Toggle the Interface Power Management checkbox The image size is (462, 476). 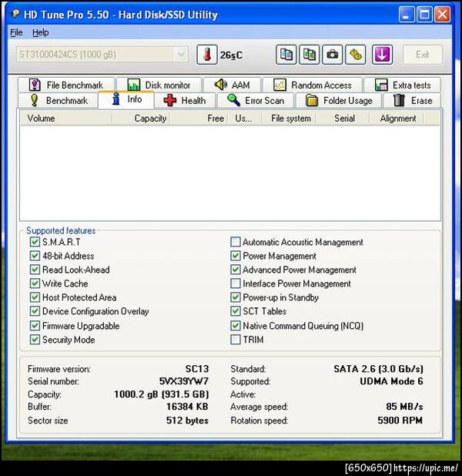236,283
